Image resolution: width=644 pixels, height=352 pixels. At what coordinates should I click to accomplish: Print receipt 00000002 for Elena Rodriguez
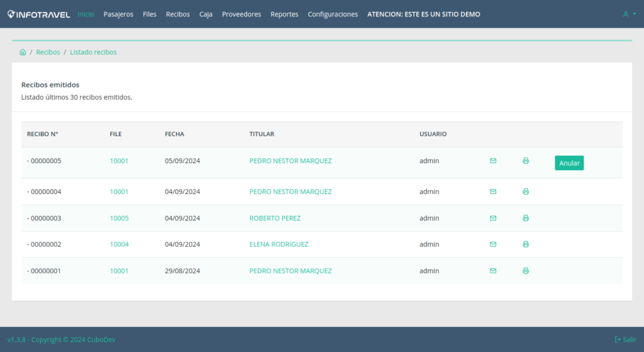click(x=526, y=244)
